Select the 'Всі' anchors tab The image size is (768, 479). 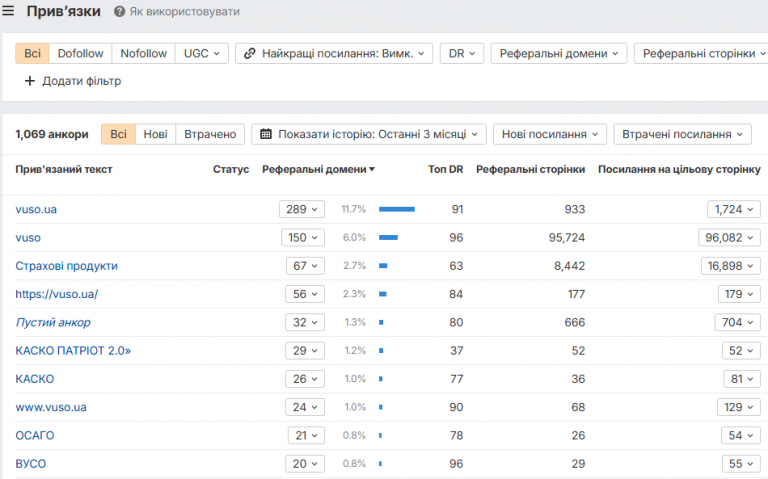[118, 134]
